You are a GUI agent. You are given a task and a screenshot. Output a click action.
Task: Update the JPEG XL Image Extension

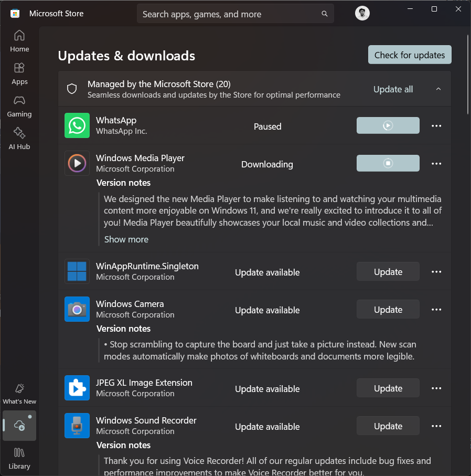388,388
